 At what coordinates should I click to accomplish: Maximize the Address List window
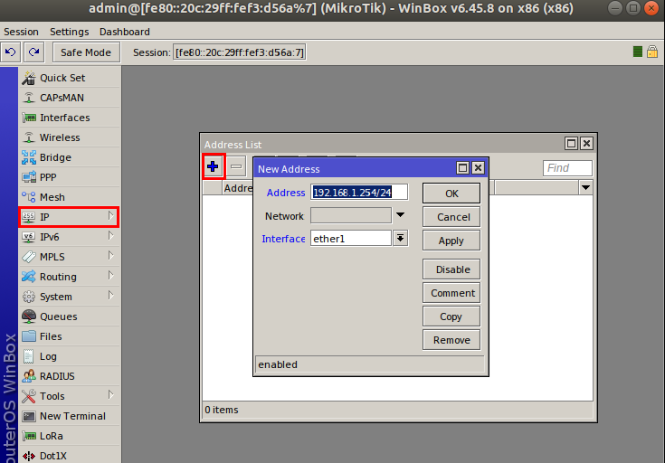point(571,144)
